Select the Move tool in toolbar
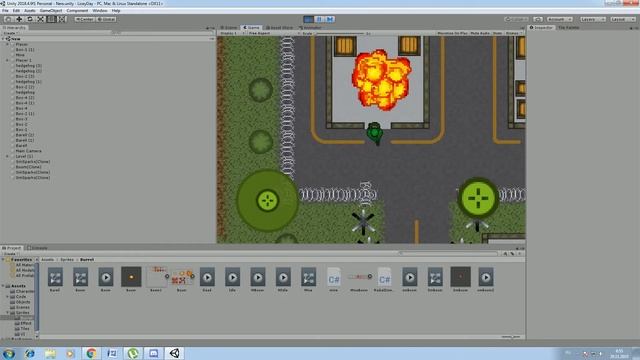640x360 pixels. click(19, 19)
